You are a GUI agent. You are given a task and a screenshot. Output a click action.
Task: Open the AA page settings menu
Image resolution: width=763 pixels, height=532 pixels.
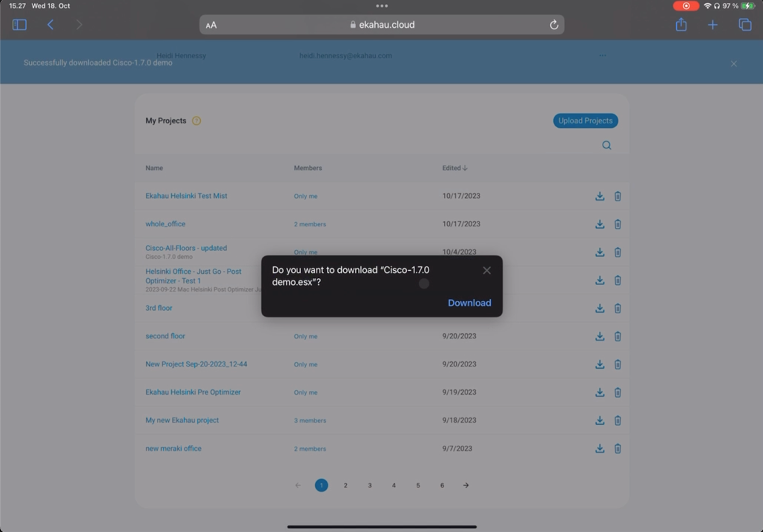click(211, 25)
